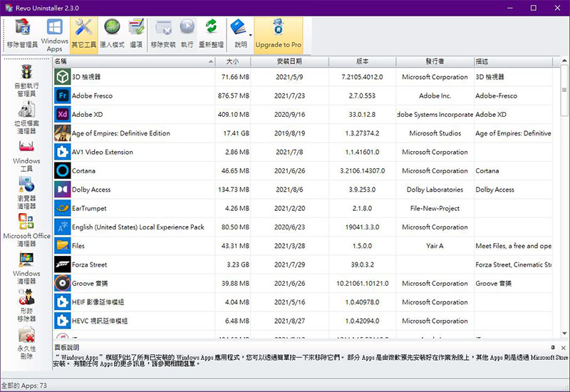The height and width of the screenshot is (392, 570).
Task: Click the 執行 run toolbar icon
Action: pyautogui.click(x=187, y=34)
